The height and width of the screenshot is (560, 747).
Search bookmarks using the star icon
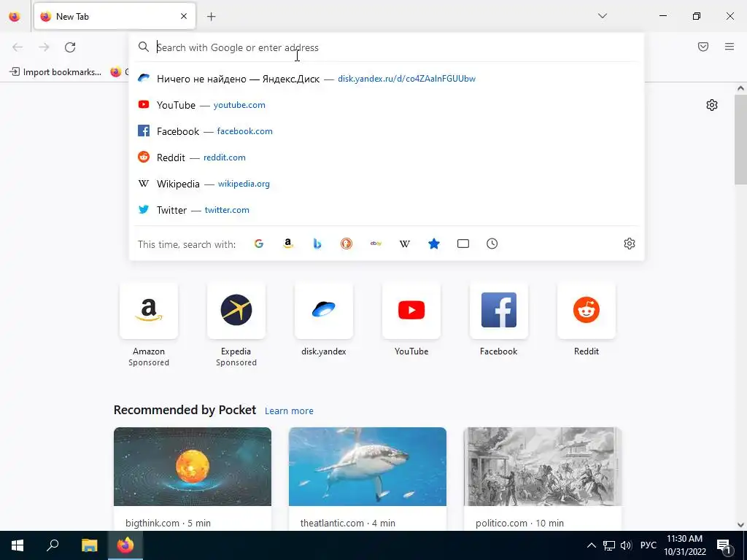tap(434, 244)
